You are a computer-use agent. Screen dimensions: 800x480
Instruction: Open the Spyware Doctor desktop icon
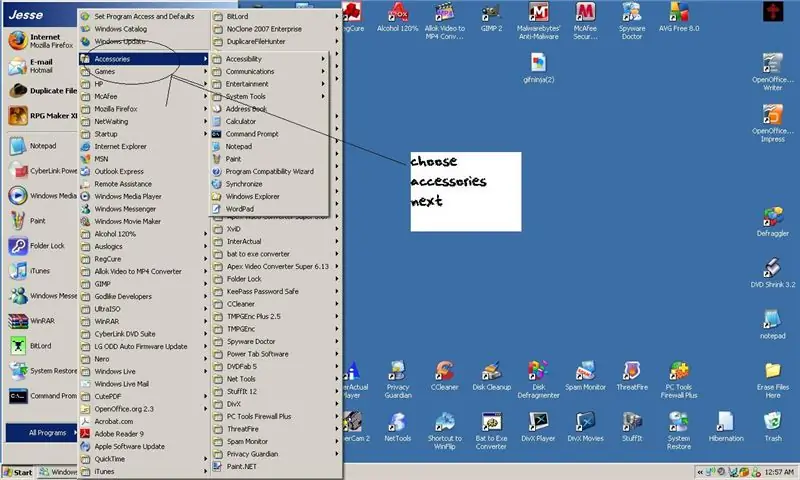click(632, 21)
